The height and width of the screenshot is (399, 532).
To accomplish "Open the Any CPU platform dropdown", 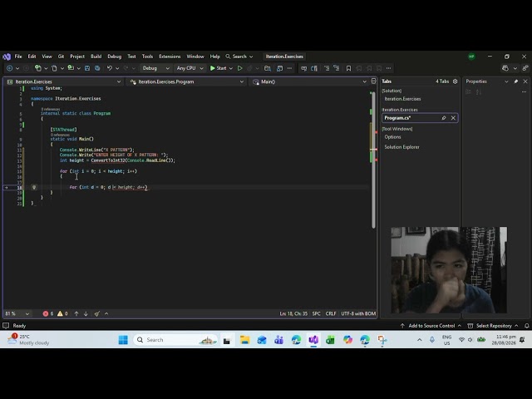I will click(x=190, y=68).
